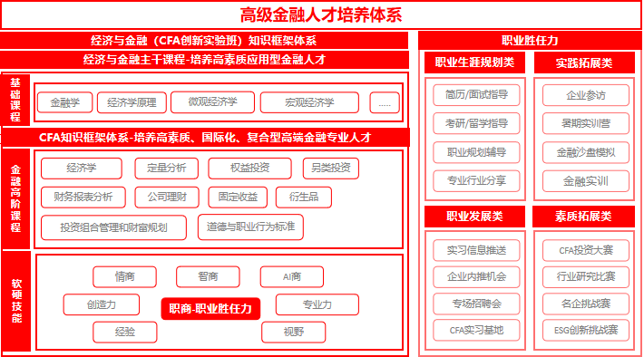Image resolution: width=644 pixels, height=357 pixels.
Task: Click the 宏观经济学 box
Action: pos(309,102)
